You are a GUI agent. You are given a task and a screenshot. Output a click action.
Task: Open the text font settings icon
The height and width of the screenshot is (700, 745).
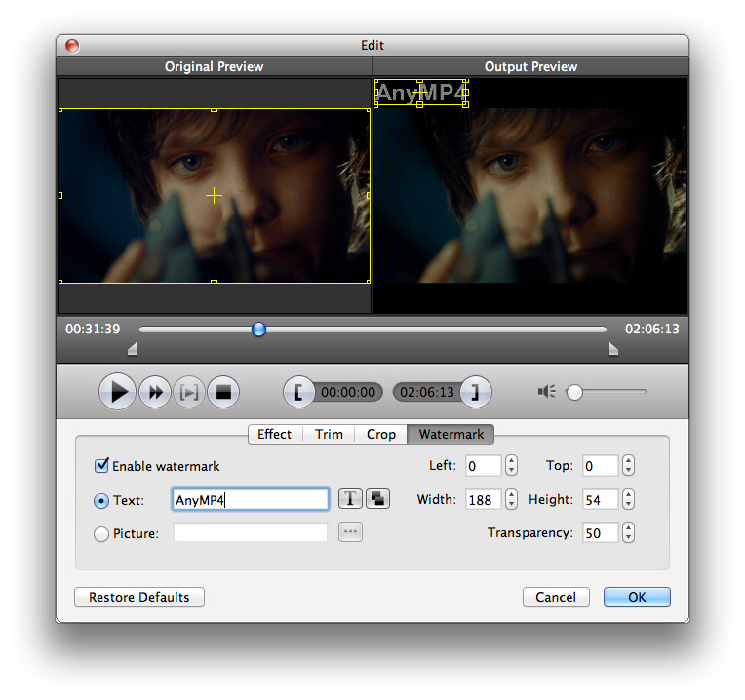(x=350, y=499)
